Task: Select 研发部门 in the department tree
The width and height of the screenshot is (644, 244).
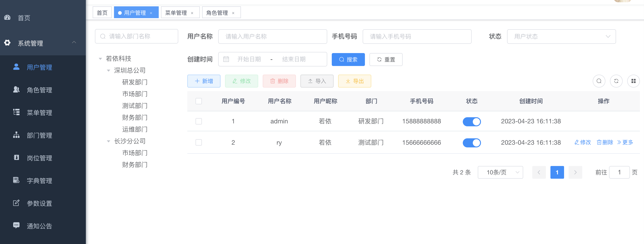Action: pyautogui.click(x=135, y=82)
